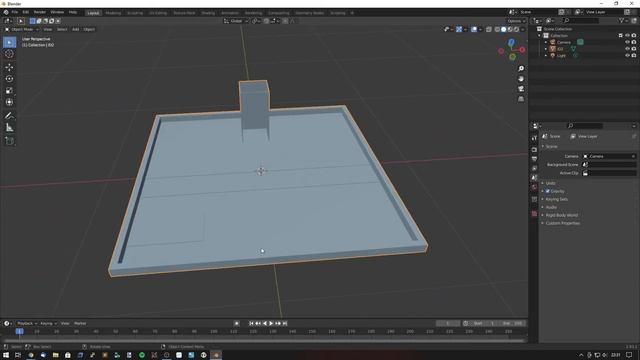This screenshot has height=360, width=640.
Task: Toggle X-ray display in viewport header
Action: 489,29
